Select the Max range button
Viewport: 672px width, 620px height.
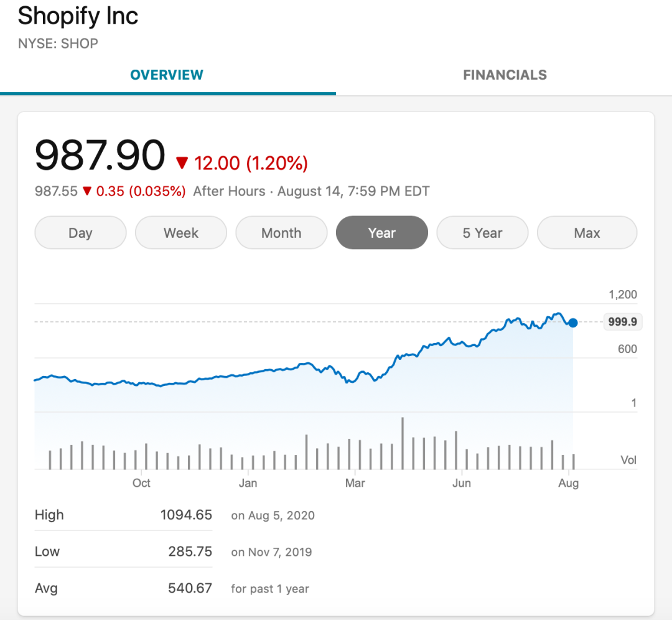click(x=587, y=233)
